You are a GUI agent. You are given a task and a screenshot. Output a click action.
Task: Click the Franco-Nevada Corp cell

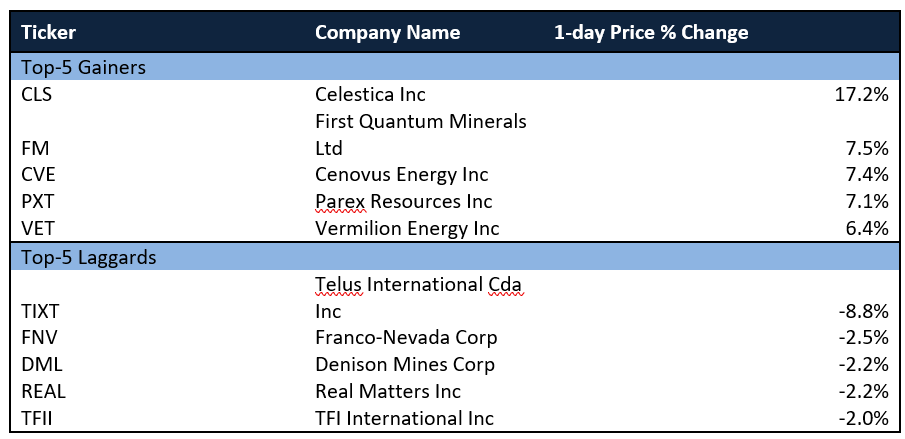[x=406, y=337]
